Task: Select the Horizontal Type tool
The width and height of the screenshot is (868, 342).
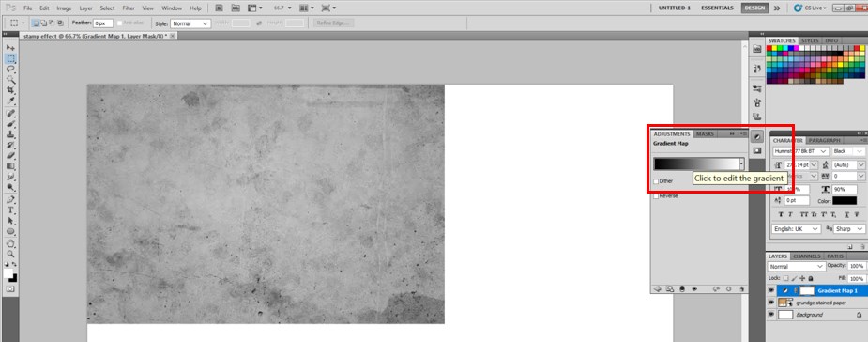Action: [x=10, y=210]
